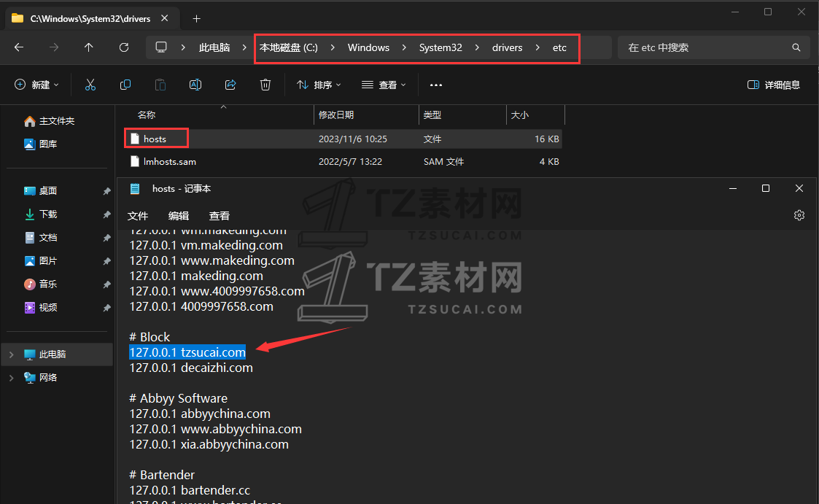Expand chevron after drivers in address bar
819x504 pixels.
pyautogui.click(x=537, y=47)
